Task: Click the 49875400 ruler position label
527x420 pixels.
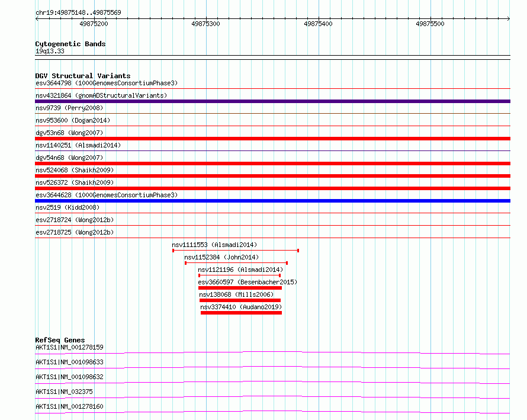Action: (x=318, y=24)
